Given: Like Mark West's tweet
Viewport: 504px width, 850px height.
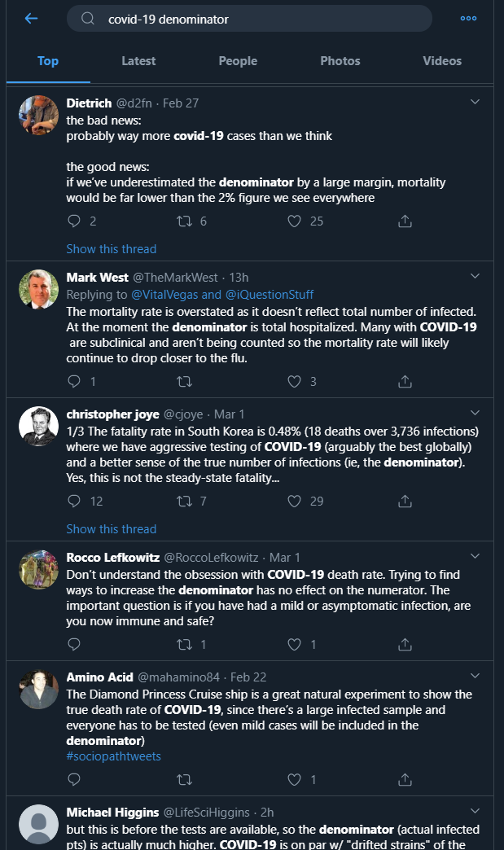Looking at the screenshot, I should click(x=296, y=381).
